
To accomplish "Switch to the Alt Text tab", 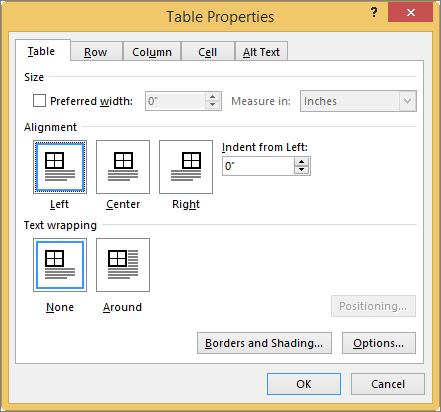I will coord(261,52).
